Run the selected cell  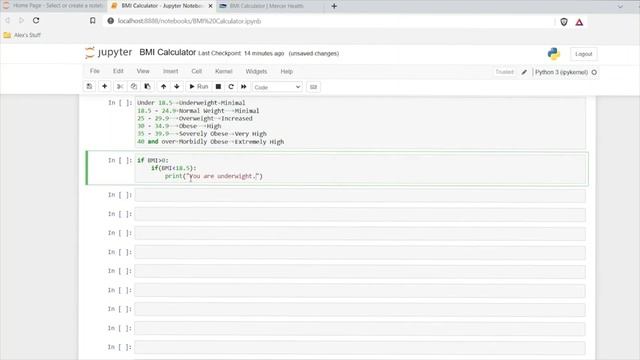pos(199,87)
